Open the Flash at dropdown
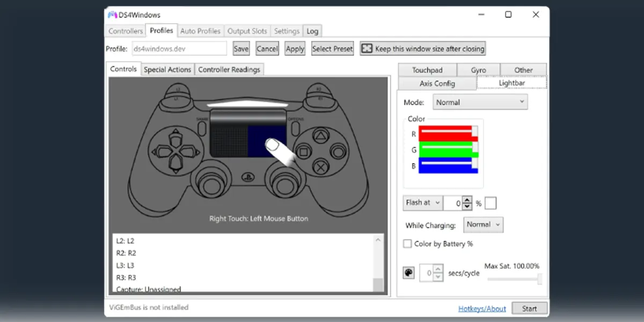Image resolution: width=644 pixels, height=322 pixels. click(x=422, y=203)
